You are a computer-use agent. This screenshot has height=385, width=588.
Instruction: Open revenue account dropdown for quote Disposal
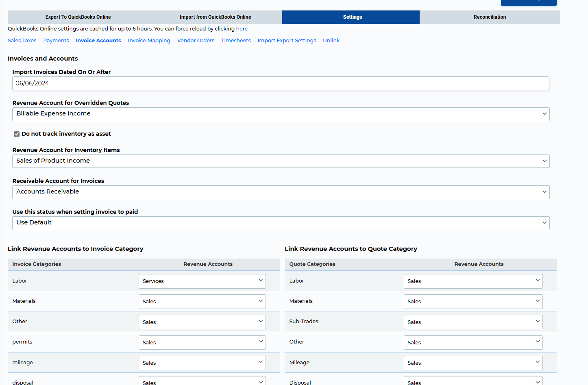pos(473,381)
